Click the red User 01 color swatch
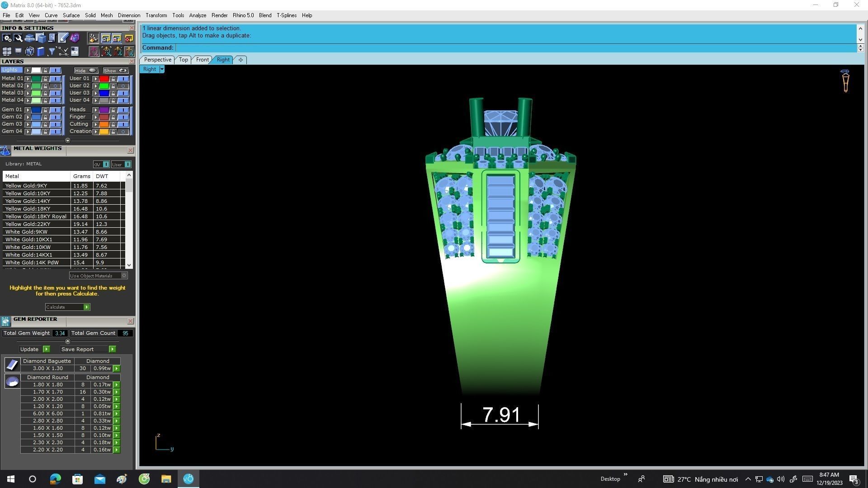Screen dimensions: 868x488 [x=104, y=79]
